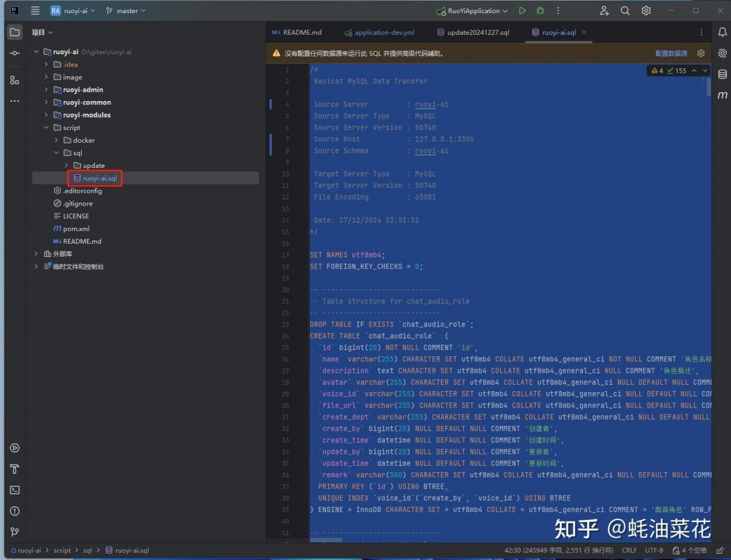Change CRLF line separator in status bar
Screen dimensions: 731x560
[x=629, y=550]
